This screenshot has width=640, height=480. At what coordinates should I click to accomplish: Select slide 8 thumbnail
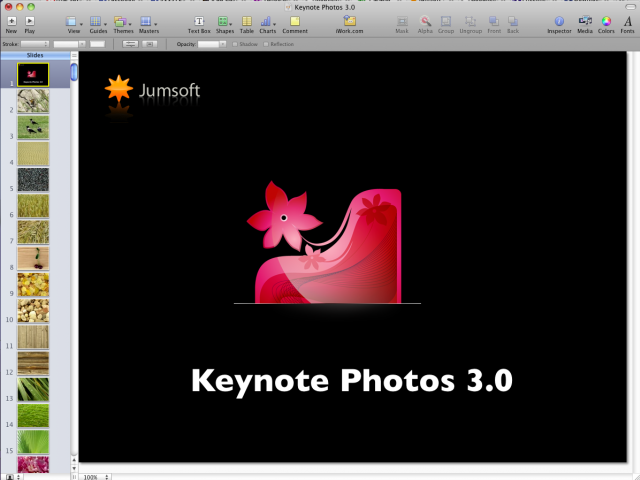pyautogui.click(x=33, y=258)
